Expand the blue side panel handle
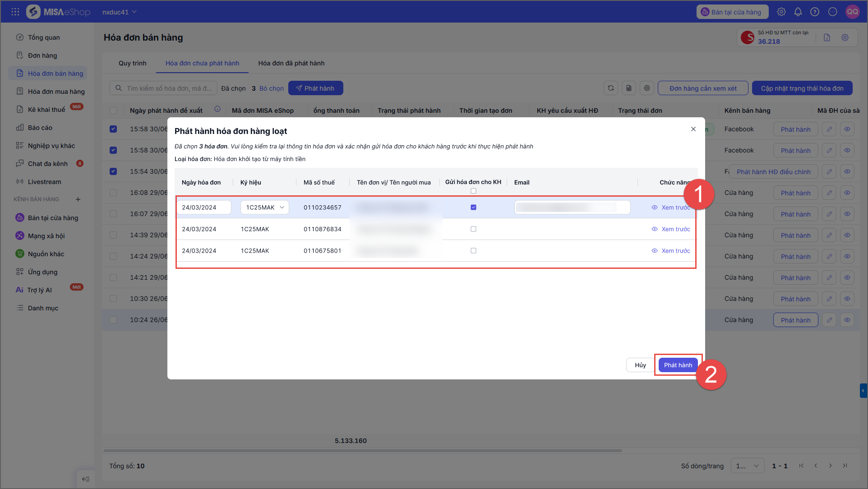 [x=863, y=391]
